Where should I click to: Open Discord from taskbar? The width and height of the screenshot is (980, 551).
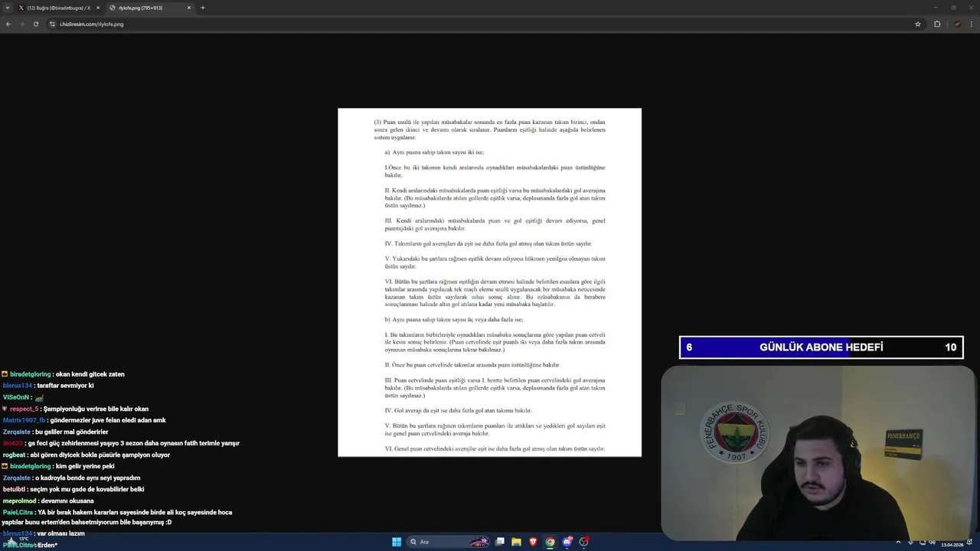click(567, 542)
